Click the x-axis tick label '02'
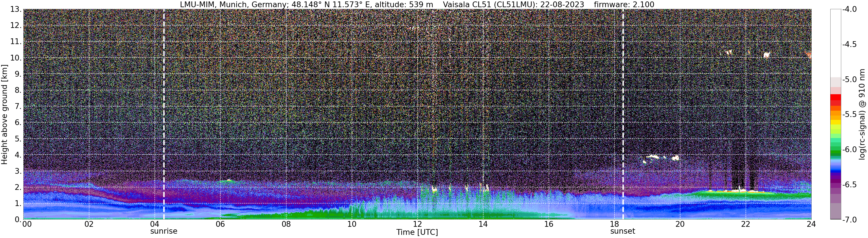Viewport: 868px width, 238px height. (x=89, y=224)
